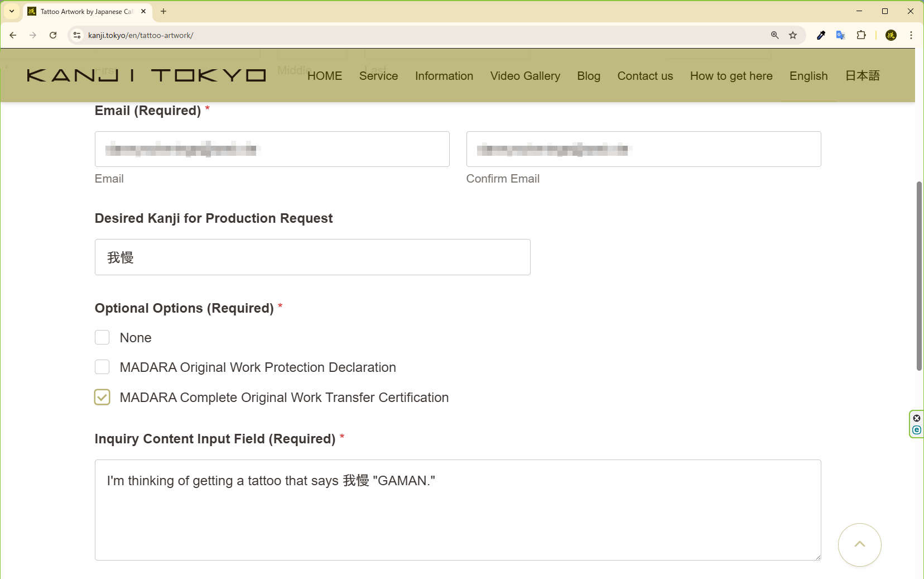The height and width of the screenshot is (579, 924).
Task: Click the Contact us link
Action: point(644,75)
